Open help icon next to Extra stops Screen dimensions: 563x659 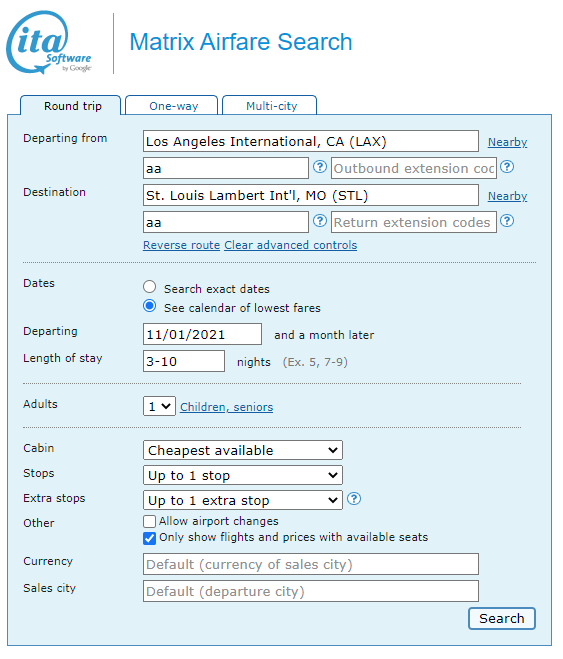point(354,499)
